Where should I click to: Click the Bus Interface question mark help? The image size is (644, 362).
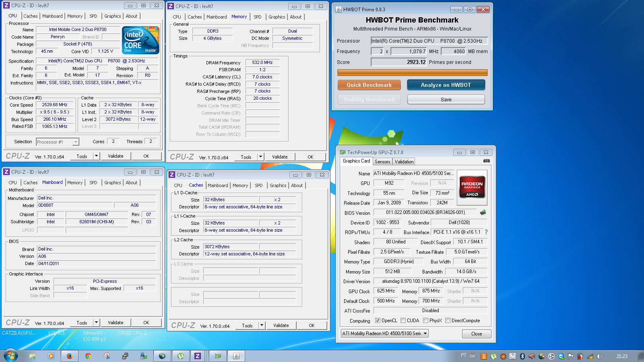pos(486,232)
